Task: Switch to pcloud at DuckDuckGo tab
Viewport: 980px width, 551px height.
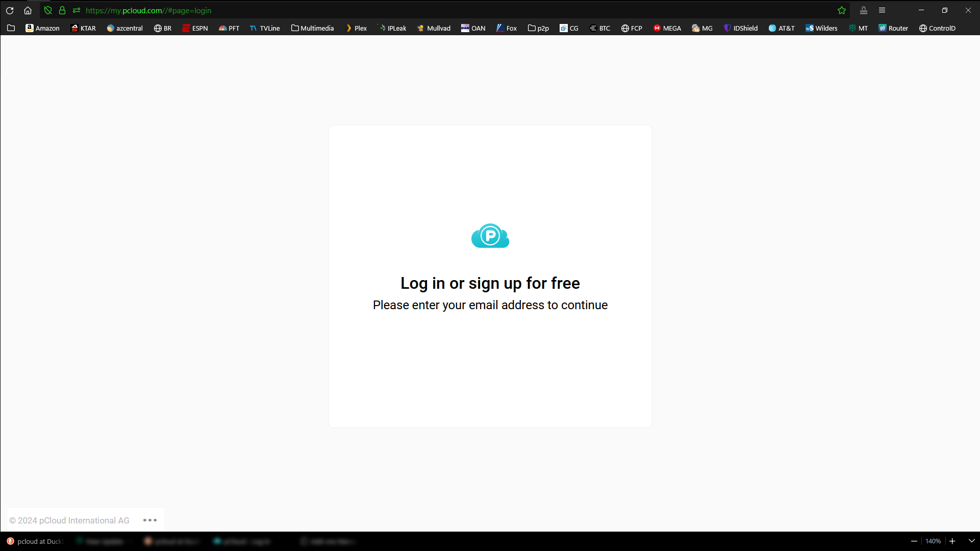Action: (x=35, y=541)
